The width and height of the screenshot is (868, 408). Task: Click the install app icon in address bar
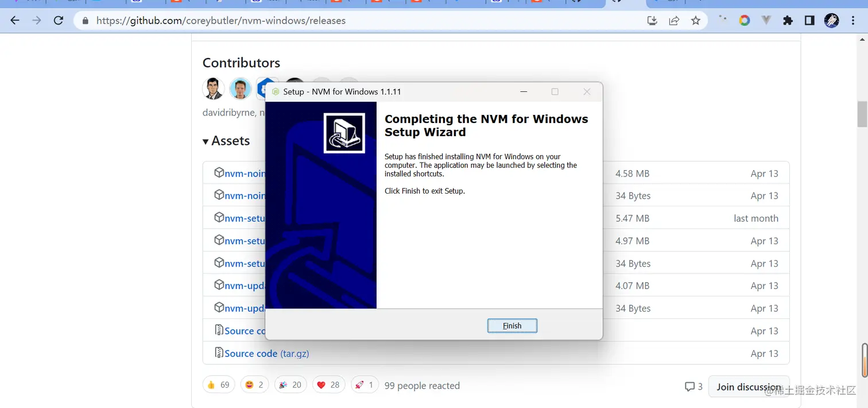pyautogui.click(x=652, y=21)
